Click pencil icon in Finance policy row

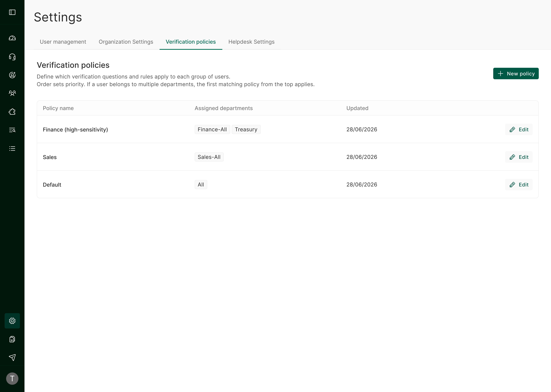pyautogui.click(x=512, y=130)
